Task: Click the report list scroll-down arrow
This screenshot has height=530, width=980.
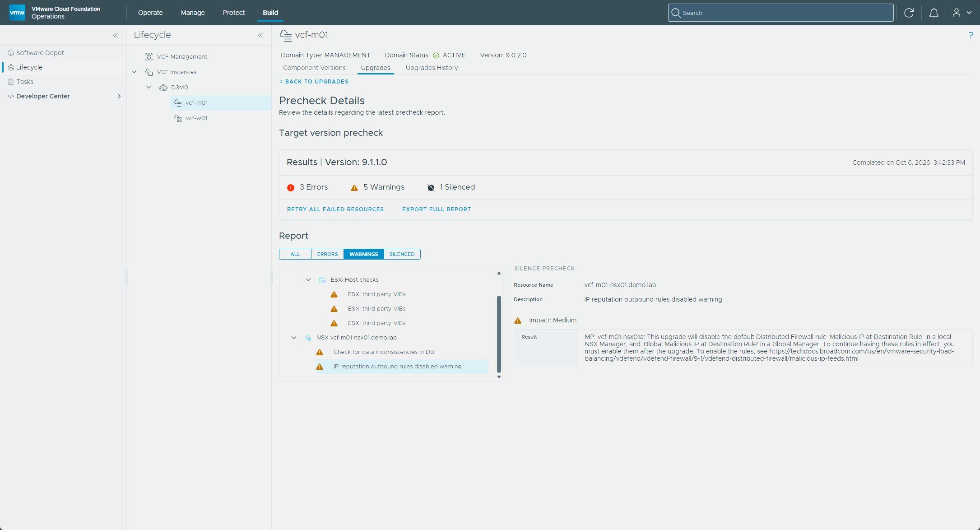Action: [x=499, y=377]
